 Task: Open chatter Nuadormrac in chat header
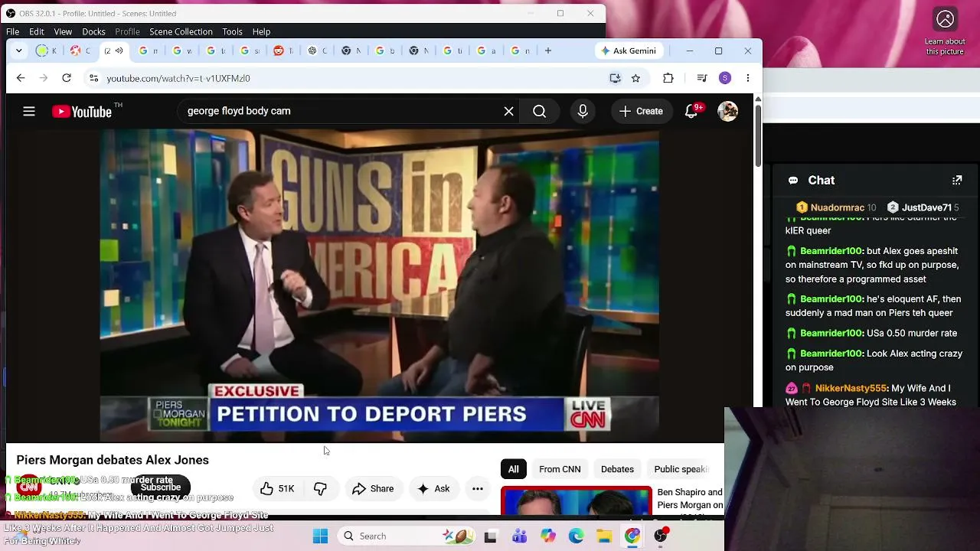click(836, 207)
